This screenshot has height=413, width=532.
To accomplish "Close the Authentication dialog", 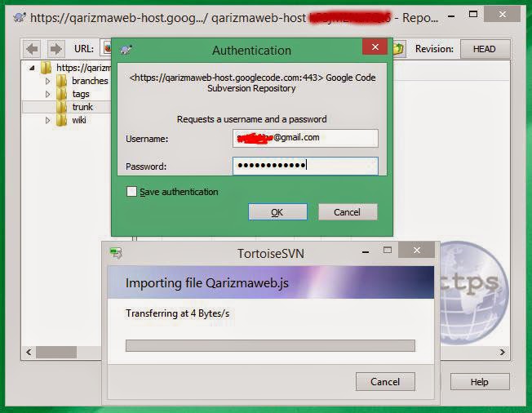I will 375,47.
